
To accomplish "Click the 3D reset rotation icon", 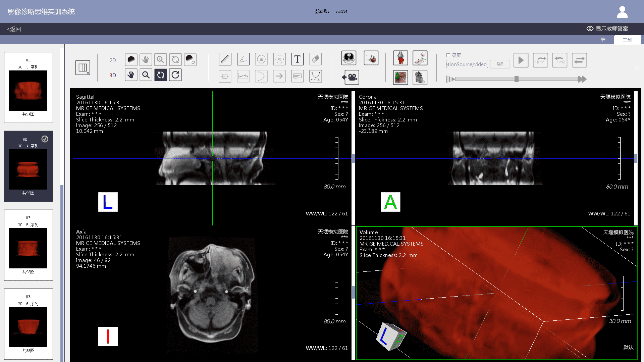I will click(175, 75).
